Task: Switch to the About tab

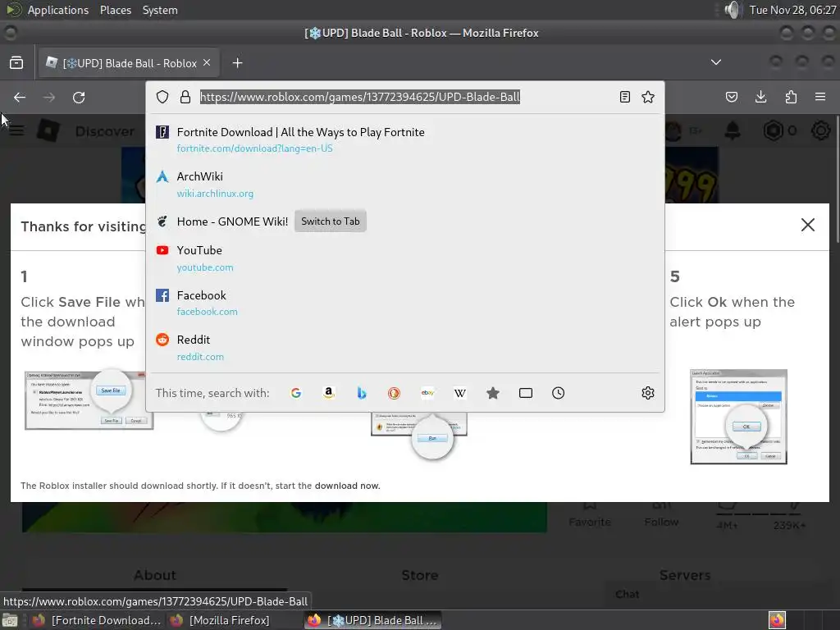Action: [x=155, y=575]
